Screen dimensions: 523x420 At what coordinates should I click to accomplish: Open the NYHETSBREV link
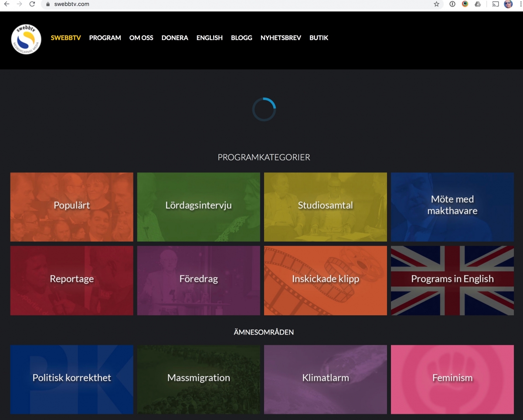[x=281, y=38]
